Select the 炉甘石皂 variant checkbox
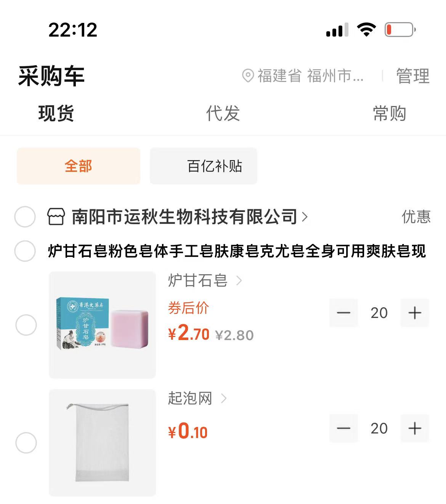446x504 pixels. 26,325
